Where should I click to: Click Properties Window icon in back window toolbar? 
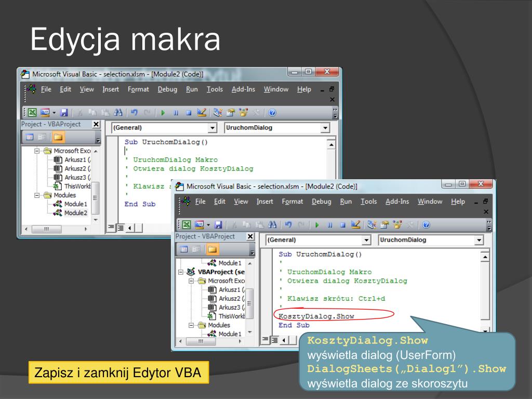(x=231, y=112)
